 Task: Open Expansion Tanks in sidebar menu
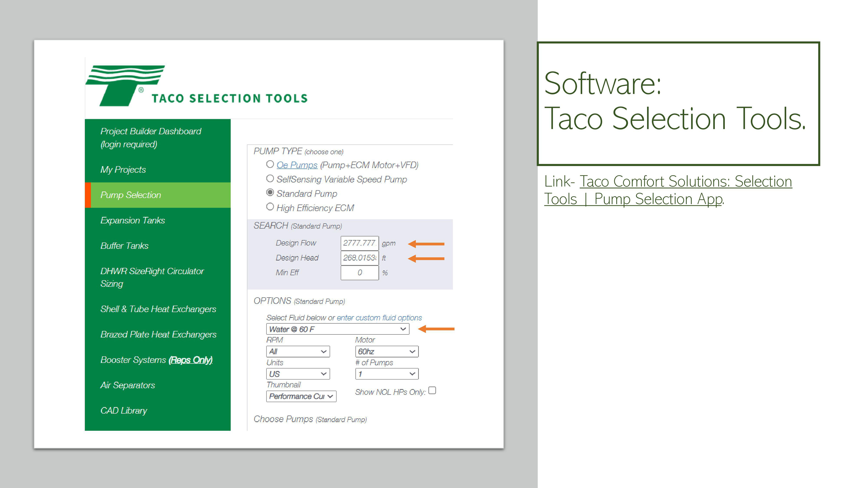coord(132,220)
